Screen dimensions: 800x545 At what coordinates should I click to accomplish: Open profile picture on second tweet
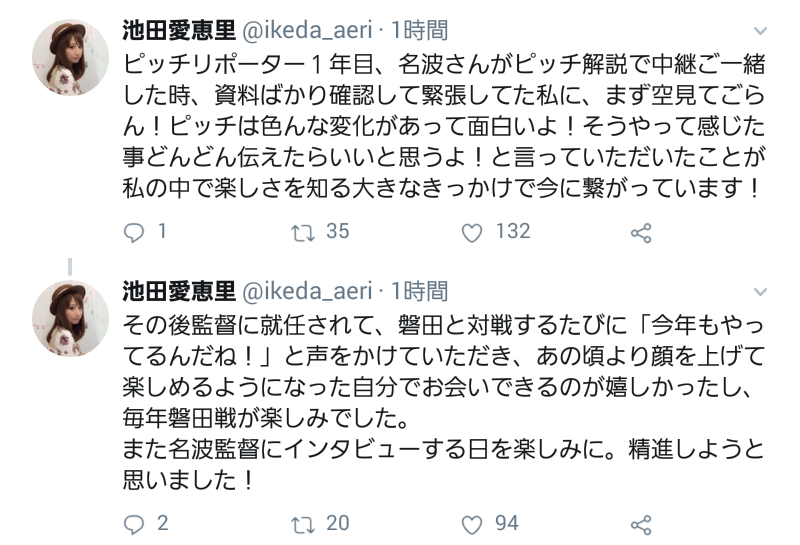point(70,317)
